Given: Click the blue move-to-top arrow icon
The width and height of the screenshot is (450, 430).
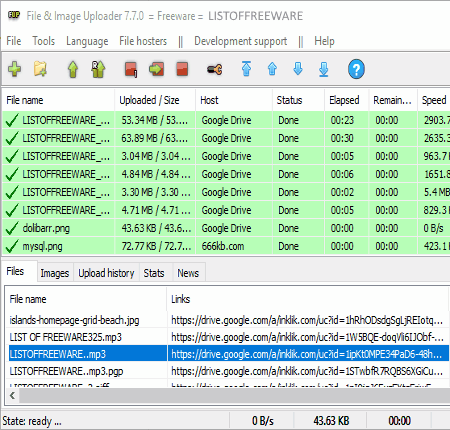Looking at the screenshot, I should pyautogui.click(x=246, y=69).
